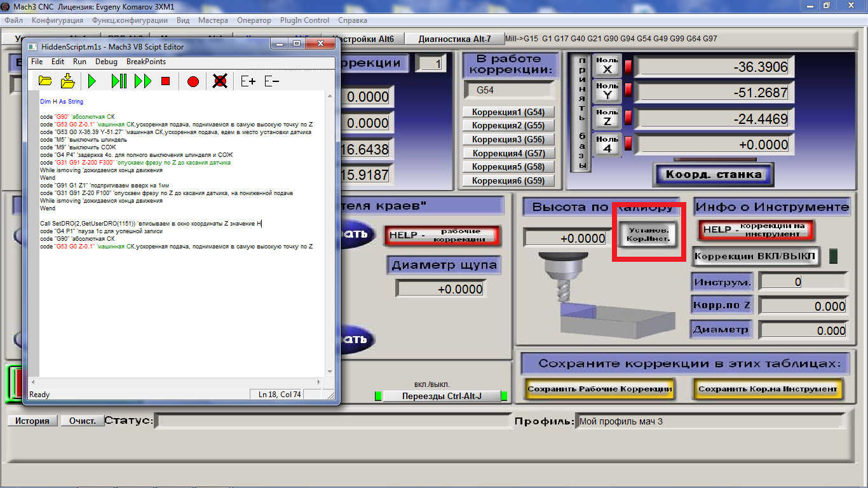Open the Вид menu

(x=183, y=20)
